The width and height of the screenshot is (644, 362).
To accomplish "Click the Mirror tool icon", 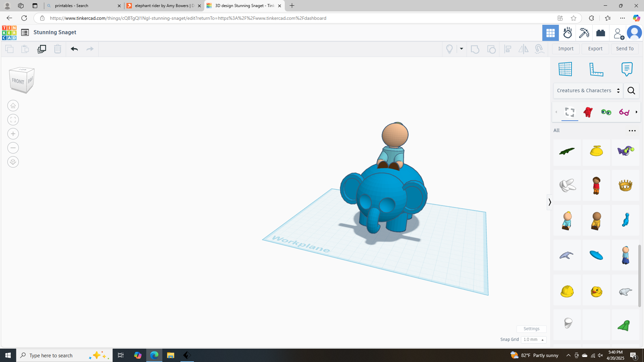I will [x=523, y=49].
